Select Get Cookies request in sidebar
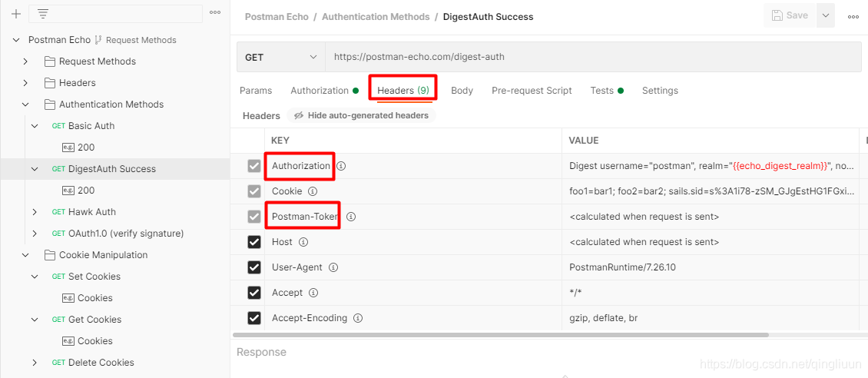This screenshot has height=378, width=868. pyautogui.click(x=94, y=320)
